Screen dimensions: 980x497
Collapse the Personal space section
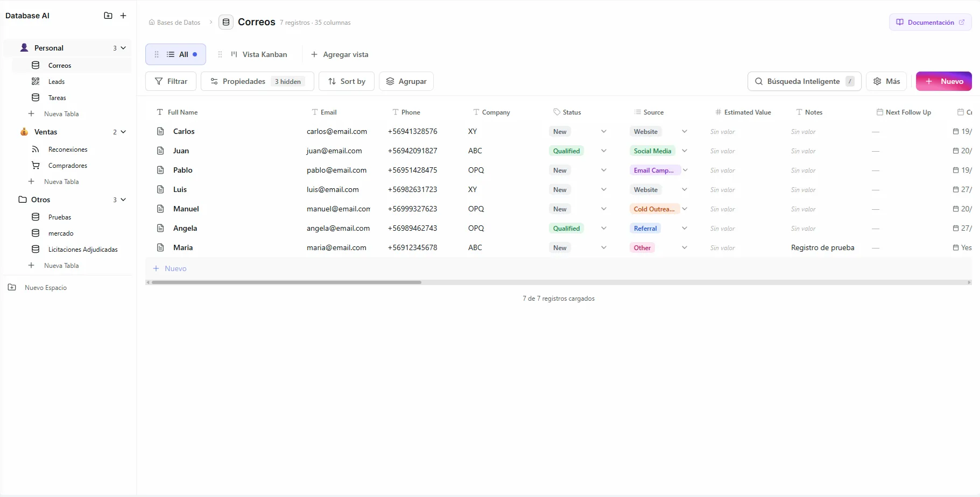point(123,48)
